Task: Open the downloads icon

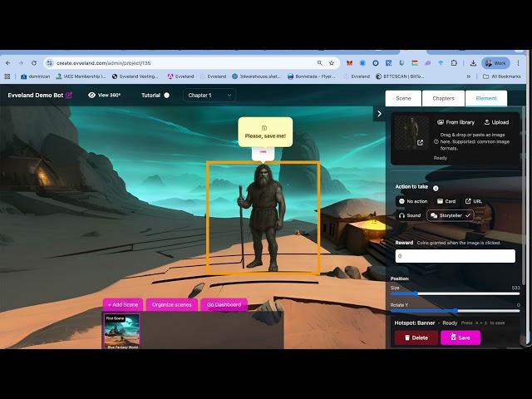Action: click(473, 63)
